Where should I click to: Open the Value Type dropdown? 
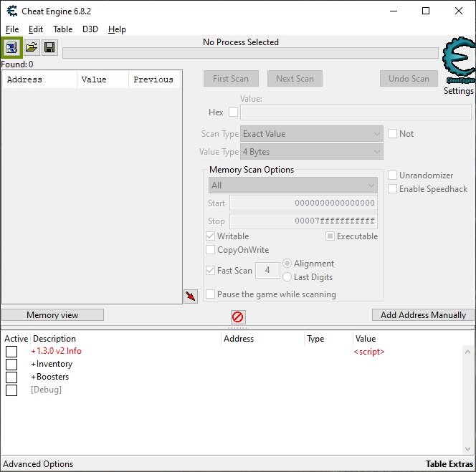[312, 152]
